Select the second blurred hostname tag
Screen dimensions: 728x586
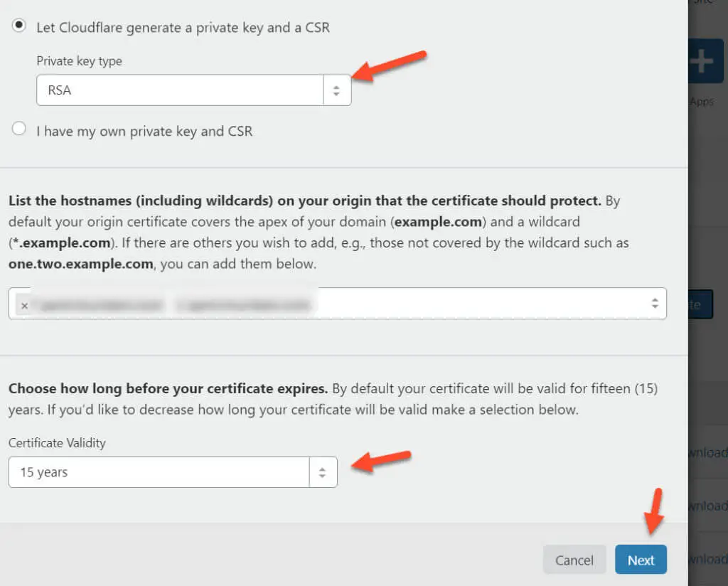245,305
